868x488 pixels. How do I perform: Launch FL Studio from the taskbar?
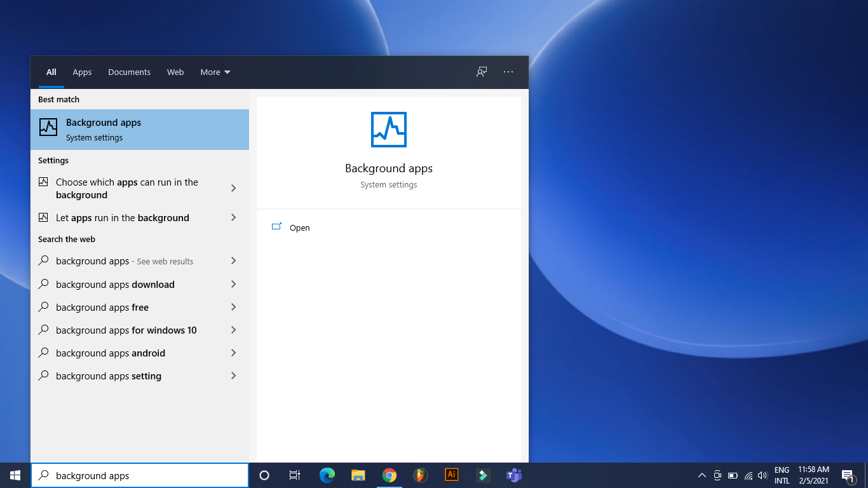coord(420,475)
